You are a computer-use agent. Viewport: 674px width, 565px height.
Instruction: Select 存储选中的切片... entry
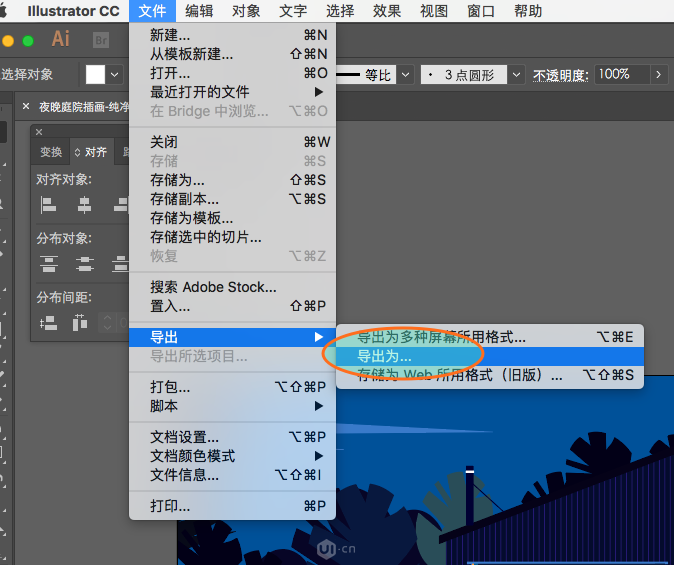[x=232, y=237]
